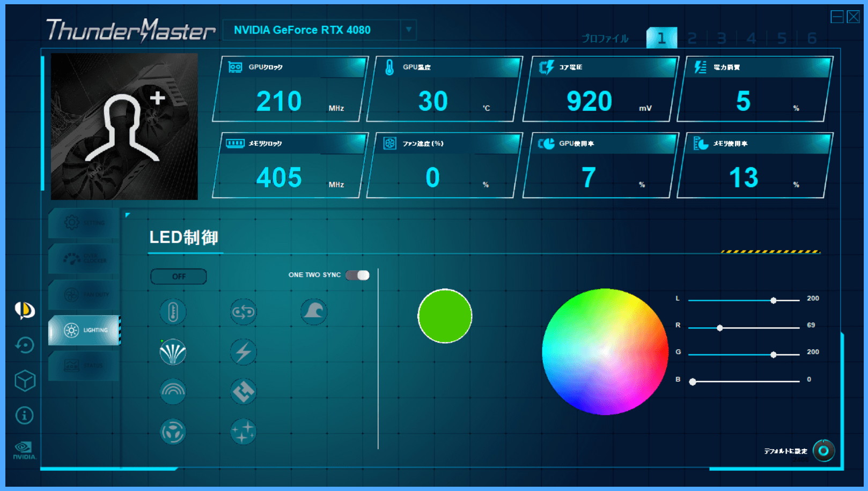Choose the loop-cycle LED effect icon

243,312
